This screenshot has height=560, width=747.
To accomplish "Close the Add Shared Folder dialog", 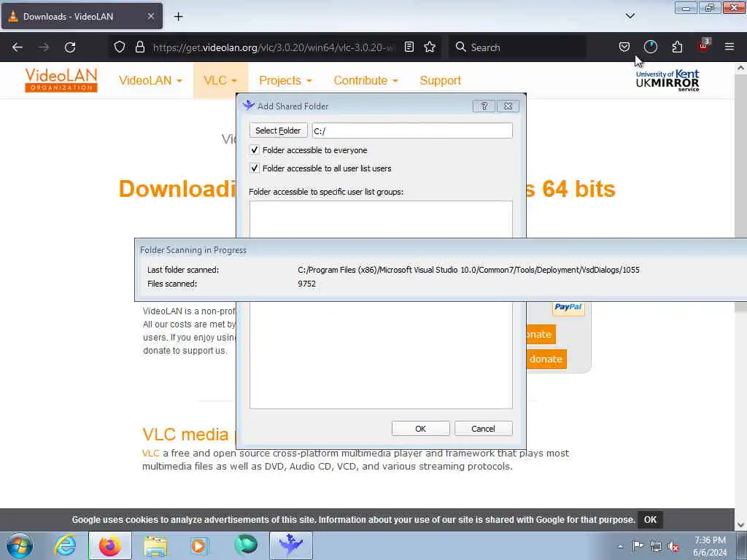I will [x=508, y=106].
